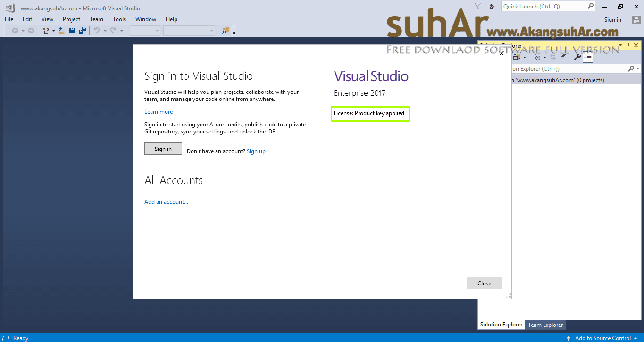The image size is (644, 342).
Task: Click the Sign in button in dialog
Action: tap(163, 149)
